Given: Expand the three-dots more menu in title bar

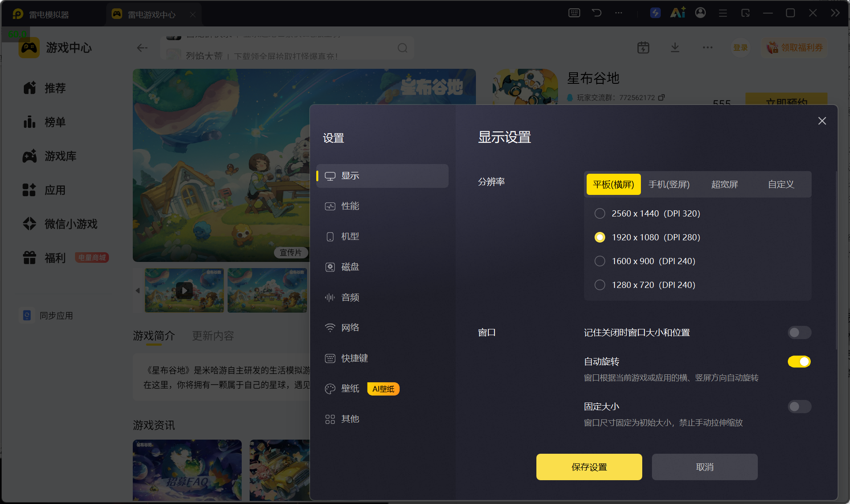Looking at the screenshot, I should 619,13.
